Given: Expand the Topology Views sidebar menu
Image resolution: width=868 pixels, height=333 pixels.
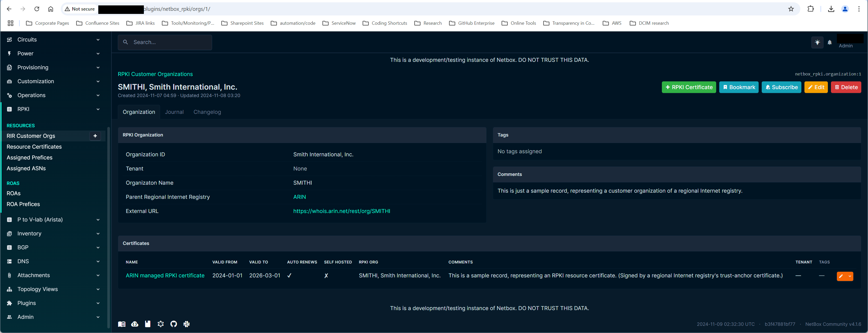Looking at the screenshot, I should coord(54,289).
